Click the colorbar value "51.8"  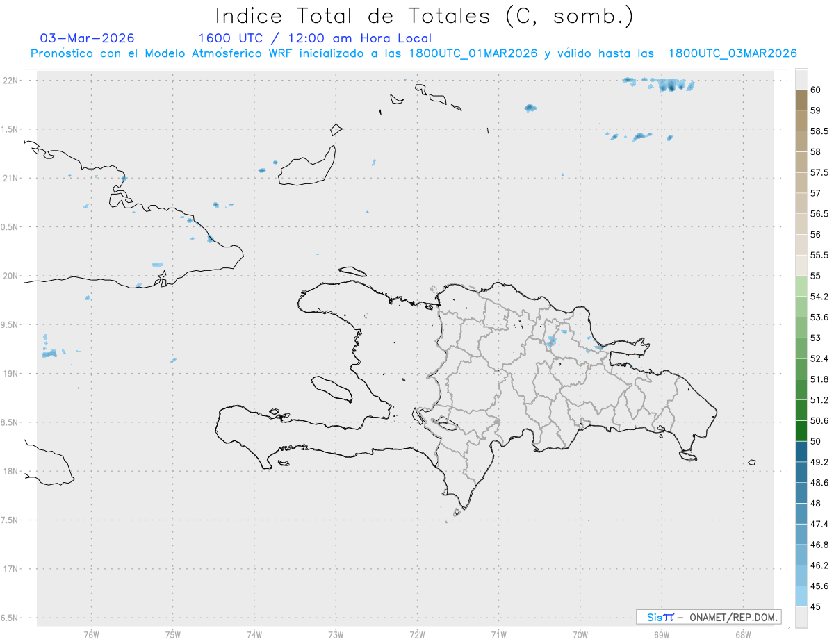coord(819,379)
